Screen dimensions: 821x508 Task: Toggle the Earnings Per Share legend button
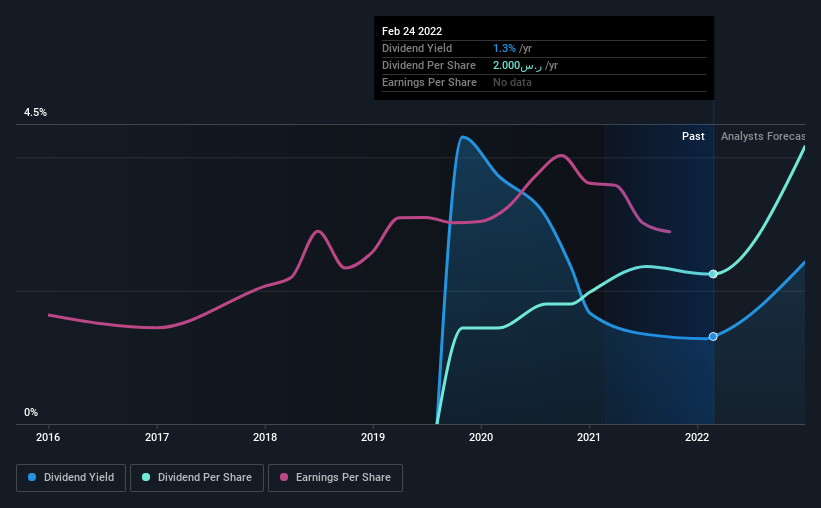335,478
